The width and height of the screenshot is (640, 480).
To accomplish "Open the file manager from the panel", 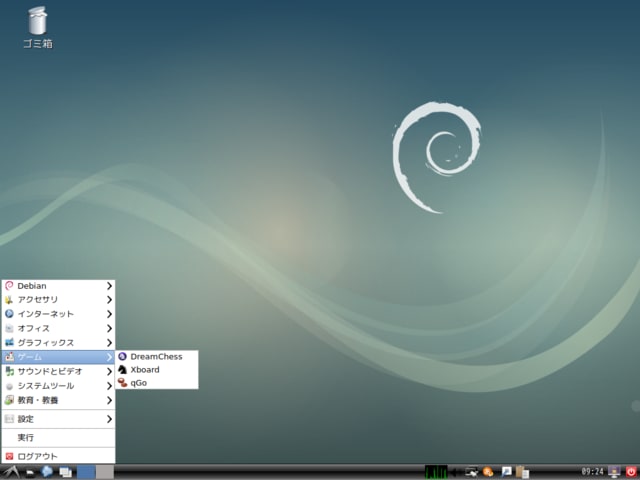I will [30, 473].
